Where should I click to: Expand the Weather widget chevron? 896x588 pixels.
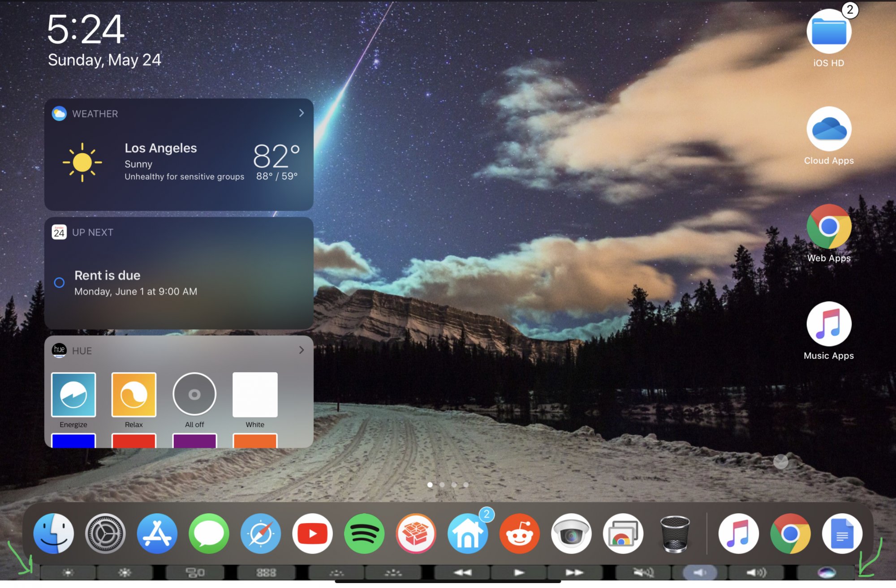(302, 113)
